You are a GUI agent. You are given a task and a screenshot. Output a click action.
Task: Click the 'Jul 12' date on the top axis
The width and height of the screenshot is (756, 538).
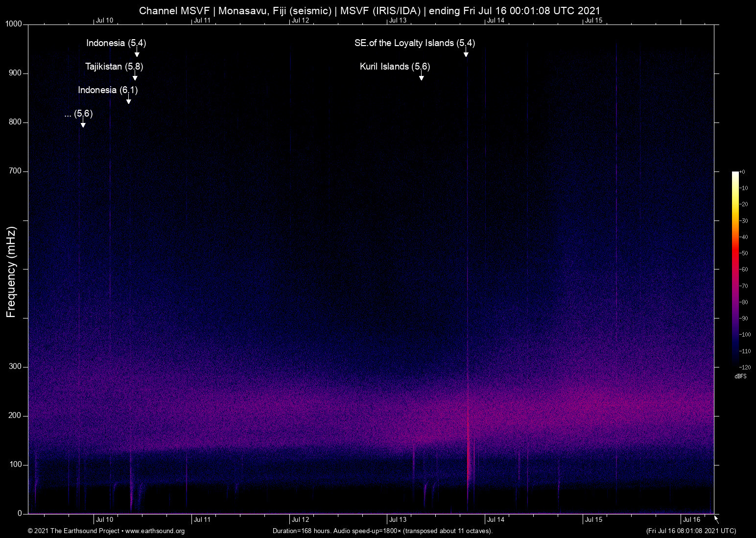point(300,21)
